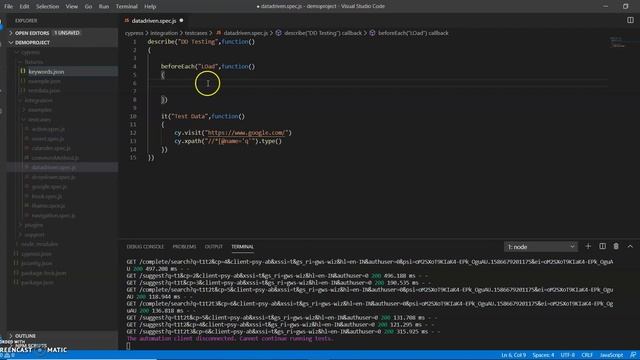The width and height of the screenshot is (640, 360).
Task: Select datadriven.spec.js in the Explorer tree
Action: tap(53, 167)
